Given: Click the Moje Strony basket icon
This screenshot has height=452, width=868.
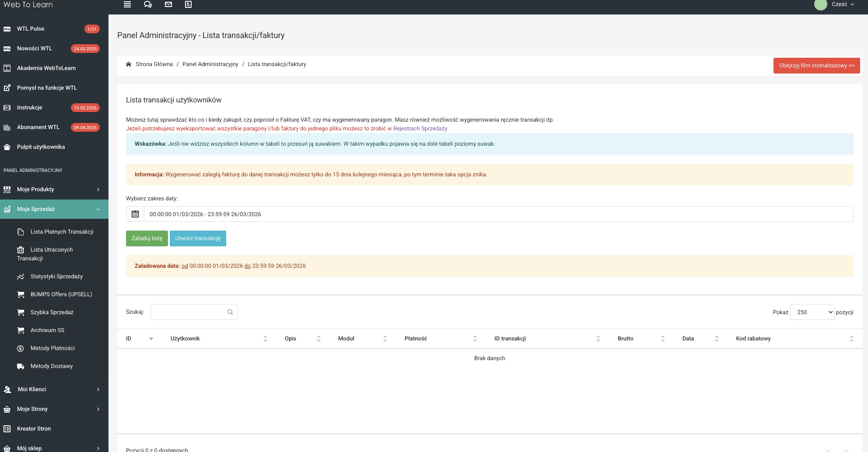Looking at the screenshot, I should pos(7,409).
